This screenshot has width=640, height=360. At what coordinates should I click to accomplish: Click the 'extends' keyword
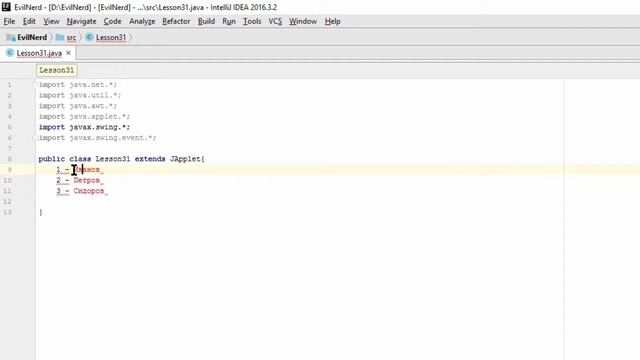(150, 159)
